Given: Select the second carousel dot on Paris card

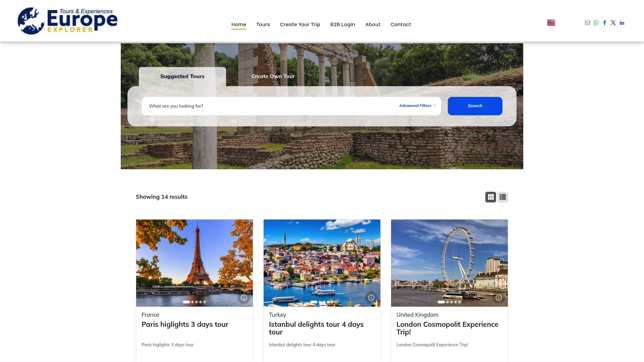Looking at the screenshot, I should pyautogui.click(x=192, y=302).
